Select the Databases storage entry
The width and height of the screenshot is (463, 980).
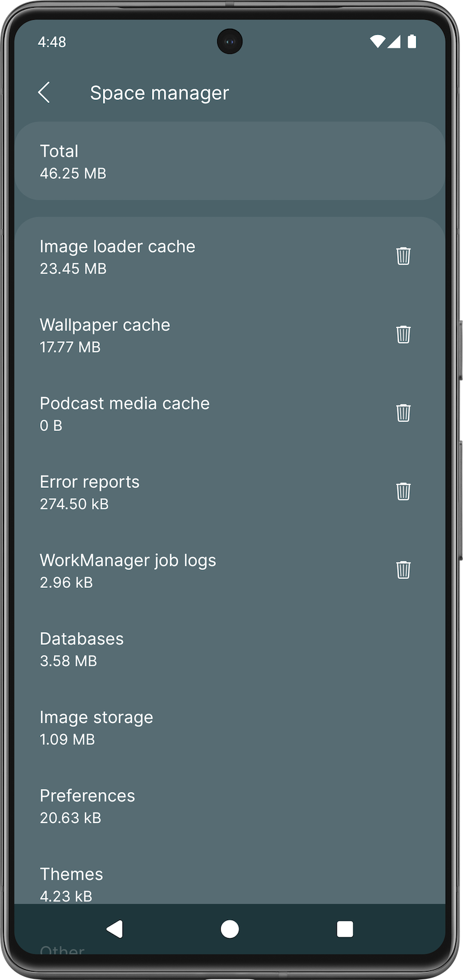coord(81,649)
